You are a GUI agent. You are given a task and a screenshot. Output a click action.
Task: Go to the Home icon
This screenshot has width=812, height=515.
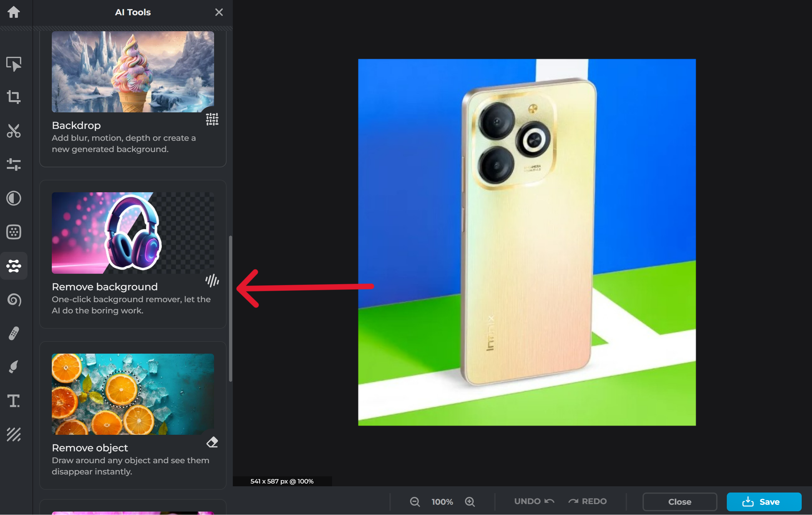pos(13,12)
